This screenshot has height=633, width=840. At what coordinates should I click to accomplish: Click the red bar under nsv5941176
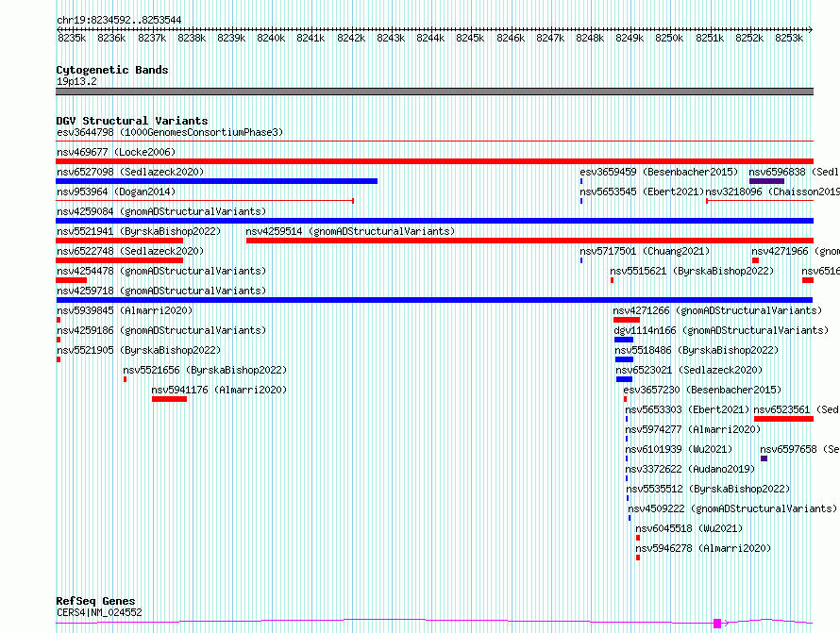coord(169,399)
